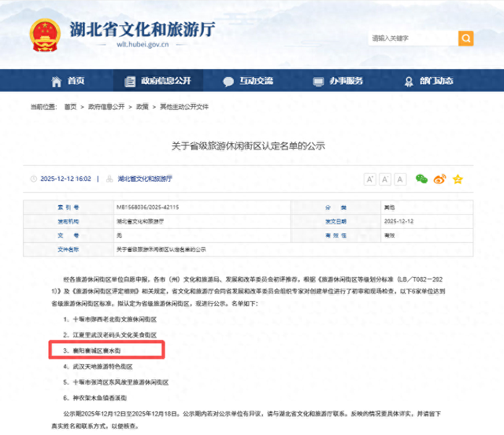
Task: Click the orange search magnifier button
Action: 465,39
